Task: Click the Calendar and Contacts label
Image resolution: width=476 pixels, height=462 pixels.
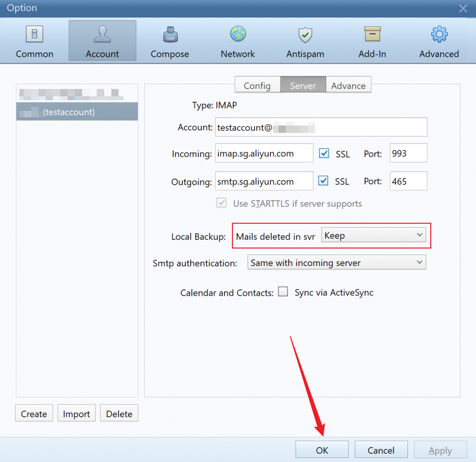Action: click(x=227, y=293)
